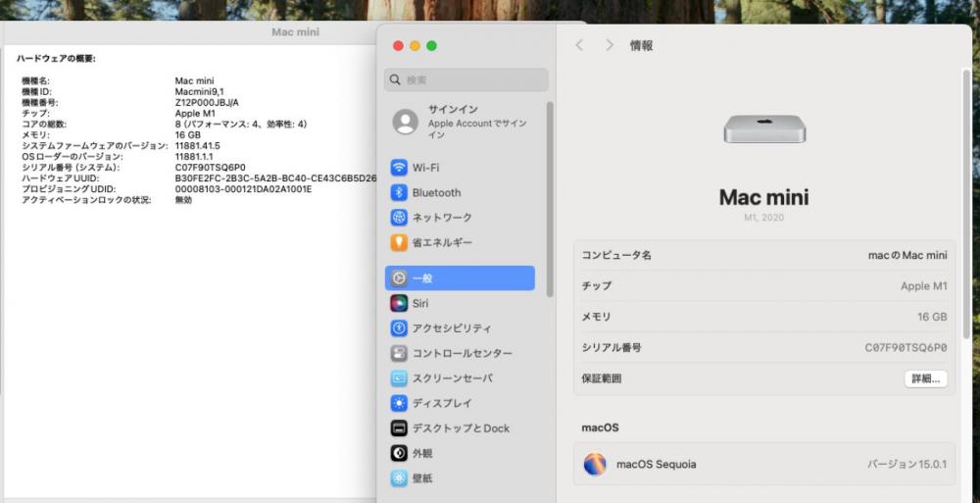Click the Apple Account avatar icon

click(405, 122)
